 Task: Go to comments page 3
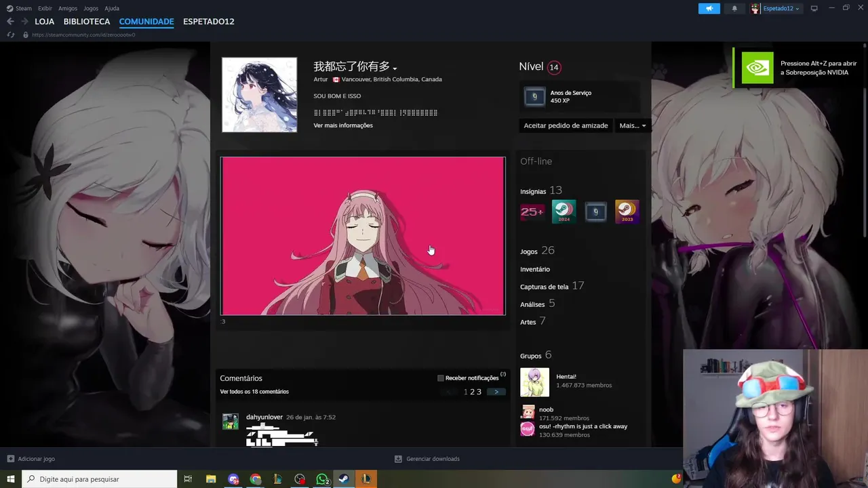coord(479,392)
